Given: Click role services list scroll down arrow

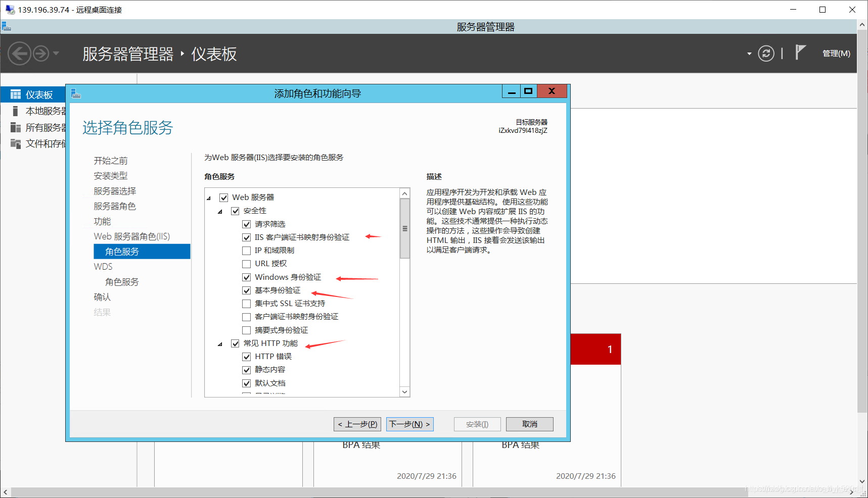Looking at the screenshot, I should (x=404, y=391).
